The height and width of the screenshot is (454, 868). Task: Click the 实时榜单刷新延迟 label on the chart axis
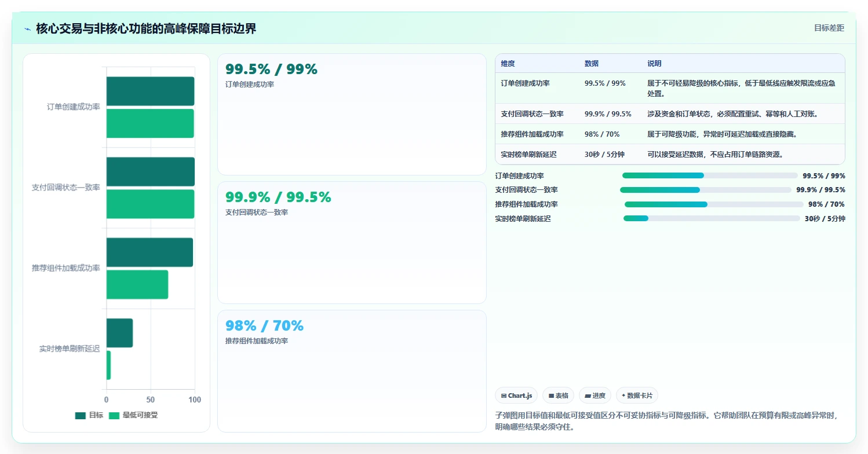click(x=70, y=349)
